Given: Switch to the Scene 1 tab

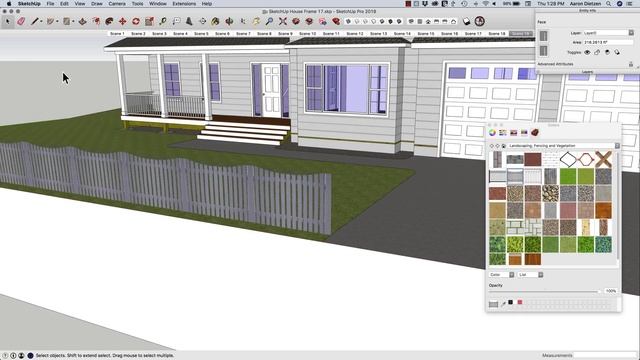Looking at the screenshot, I should (x=117, y=33).
